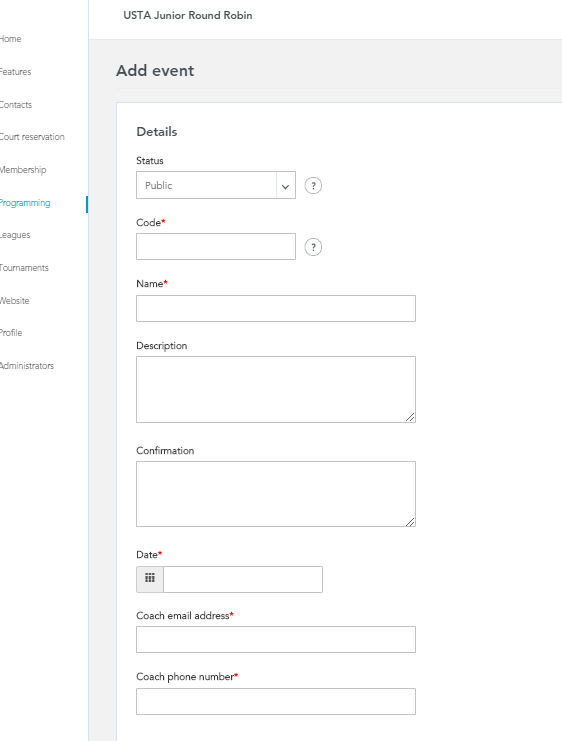Viewport: 562px width, 741px height.
Task: Click the help icon beside Code field
Action: (313, 247)
